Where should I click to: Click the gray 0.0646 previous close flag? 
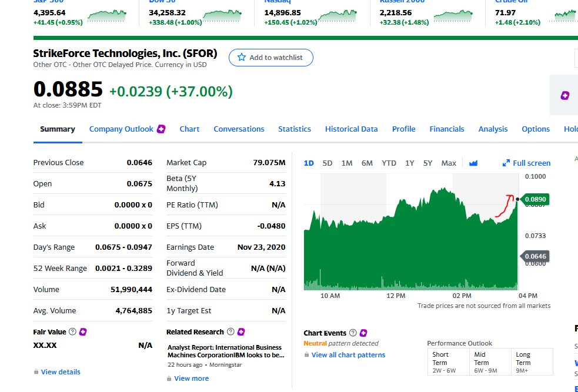pos(534,256)
